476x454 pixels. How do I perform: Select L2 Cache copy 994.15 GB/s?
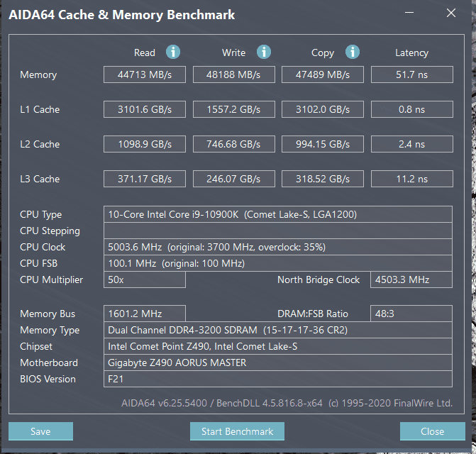tap(323, 144)
